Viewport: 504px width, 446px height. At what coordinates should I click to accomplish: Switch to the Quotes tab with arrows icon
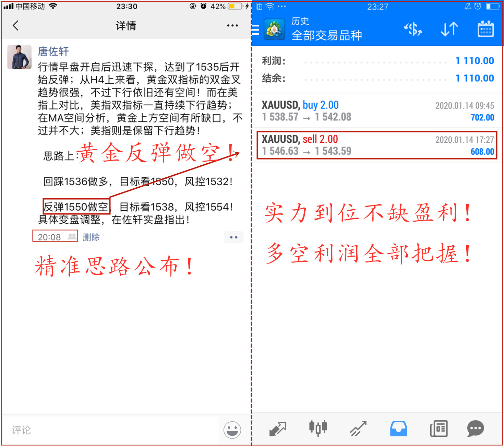tap(278, 429)
